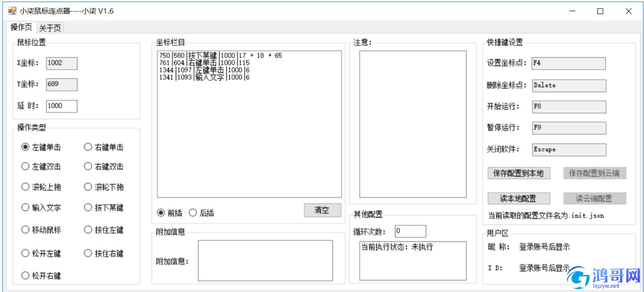Focus the X坐标 field showing 1002
The image size is (644, 292).
(x=62, y=63)
